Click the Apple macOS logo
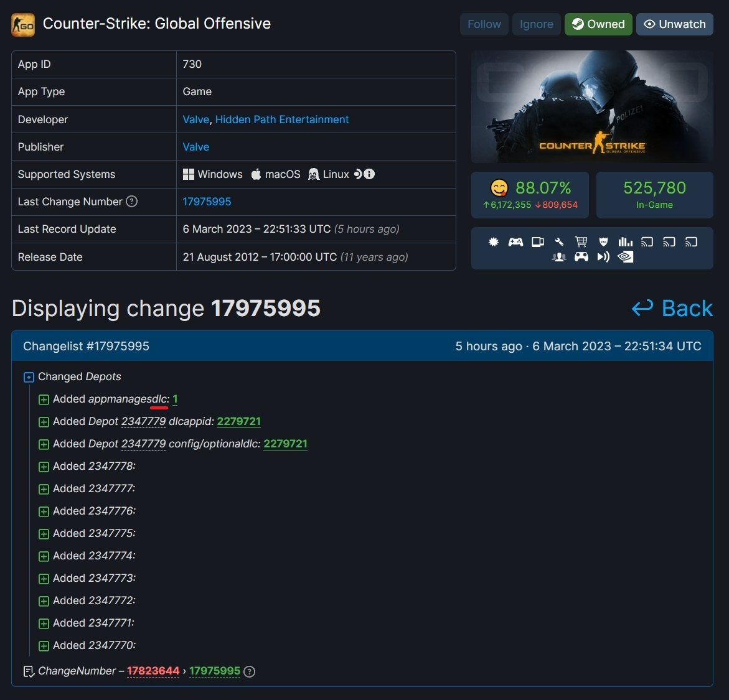Viewport: 729px width, 700px height. tap(256, 174)
